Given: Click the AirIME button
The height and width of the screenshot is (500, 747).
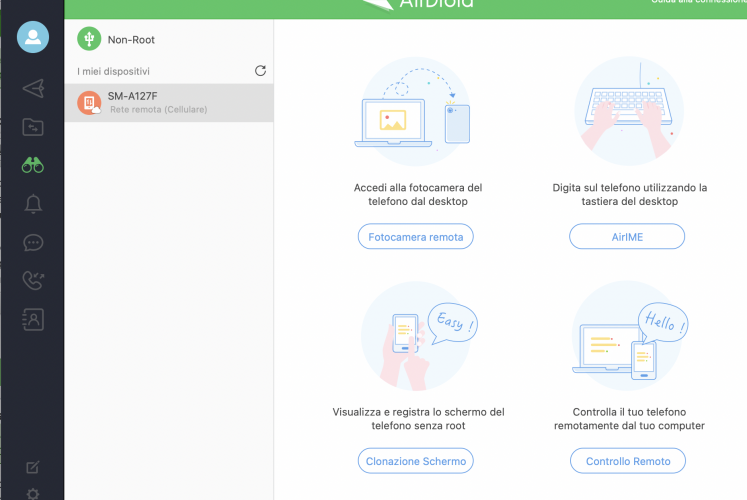Looking at the screenshot, I should tap(627, 237).
